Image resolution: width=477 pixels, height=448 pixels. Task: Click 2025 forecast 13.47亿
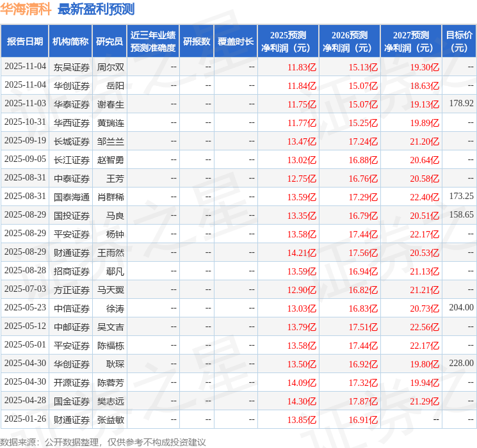click(302, 141)
